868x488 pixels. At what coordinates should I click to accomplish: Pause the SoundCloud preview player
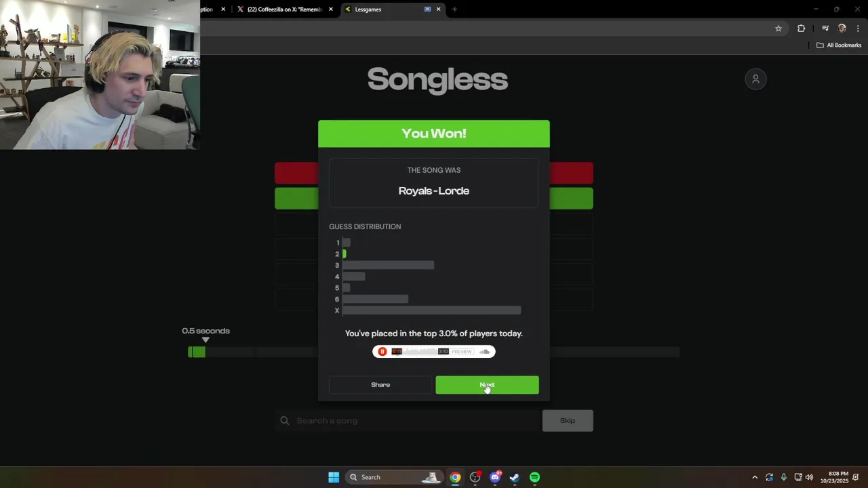[x=382, y=351]
